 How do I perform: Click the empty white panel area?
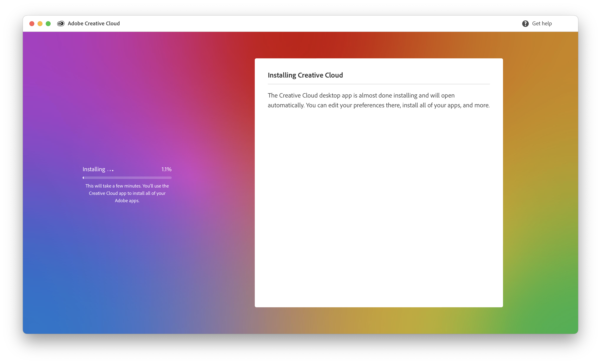tap(378, 207)
